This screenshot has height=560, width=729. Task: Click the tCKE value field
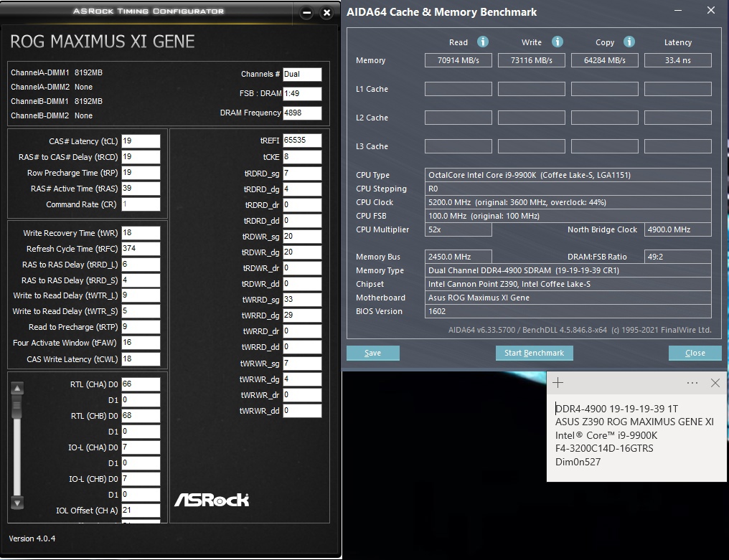(x=302, y=157)
